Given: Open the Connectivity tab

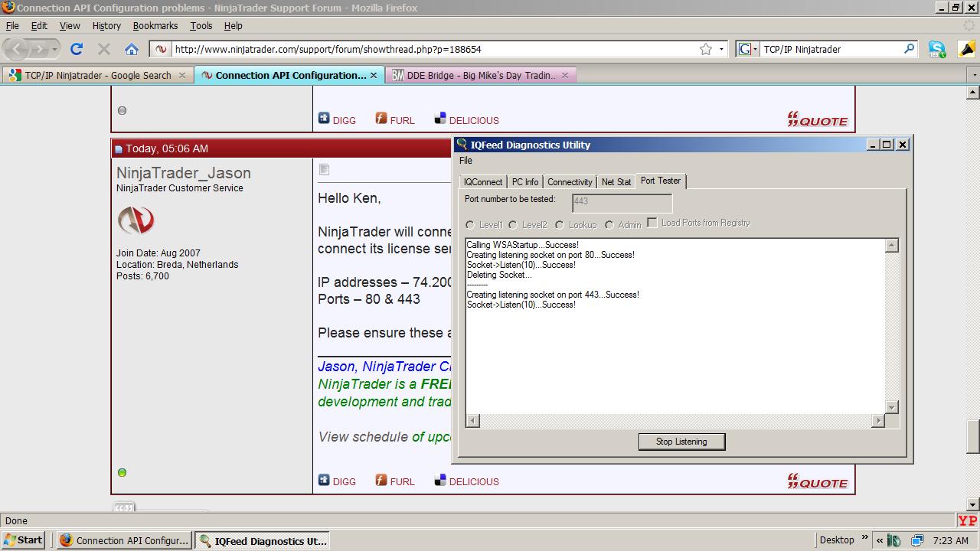Looking at the screenshot, I should click(570, 182).
